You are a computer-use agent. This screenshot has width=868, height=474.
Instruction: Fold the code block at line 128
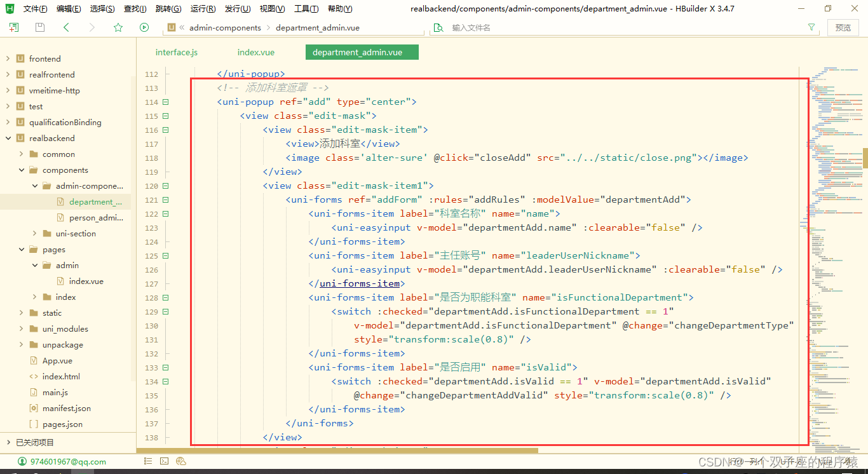coord(166,298)
